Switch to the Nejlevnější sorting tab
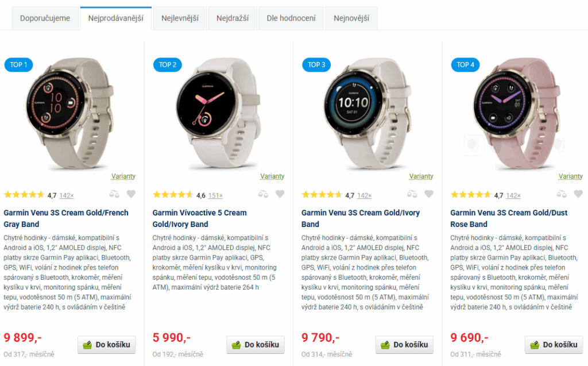588x366 pixels. coord(180,18)
